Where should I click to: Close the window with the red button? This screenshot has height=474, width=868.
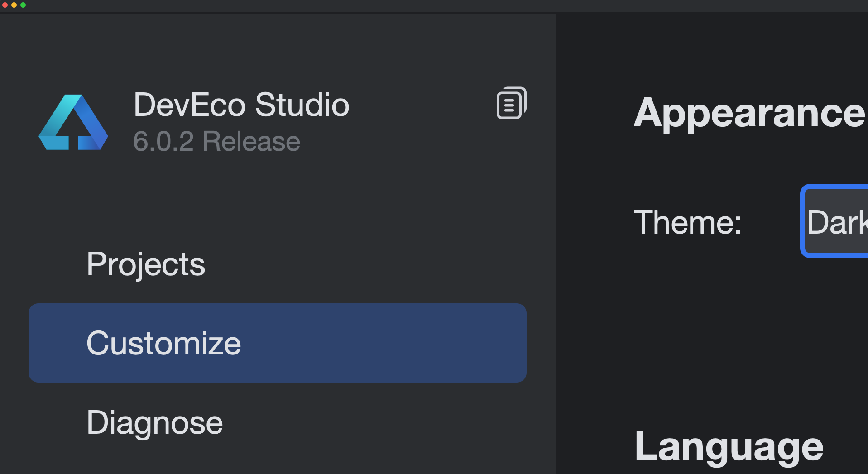(5, 5)
